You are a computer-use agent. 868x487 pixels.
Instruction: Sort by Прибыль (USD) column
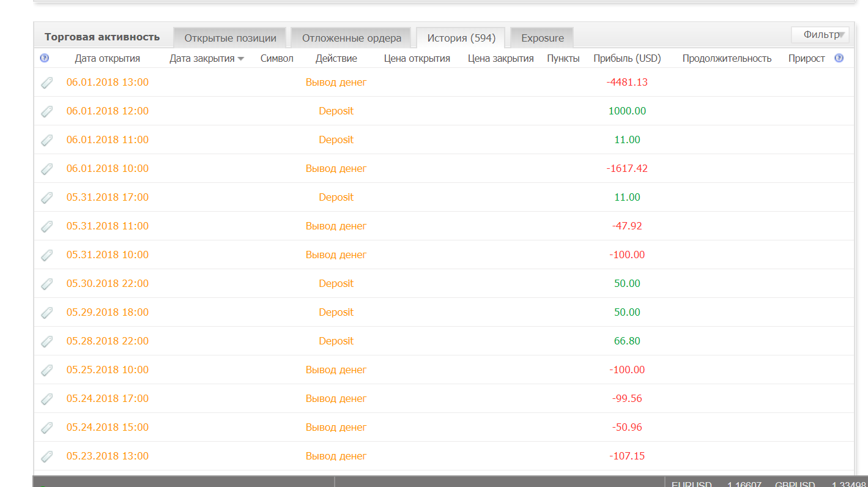pyautogui.click(x=628, y=59)
